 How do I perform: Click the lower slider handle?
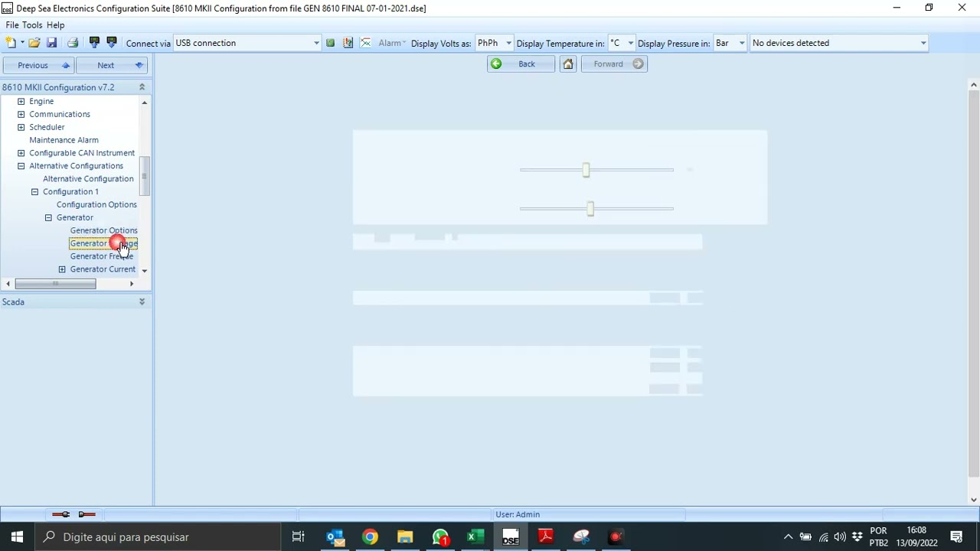tap(590, 208)
